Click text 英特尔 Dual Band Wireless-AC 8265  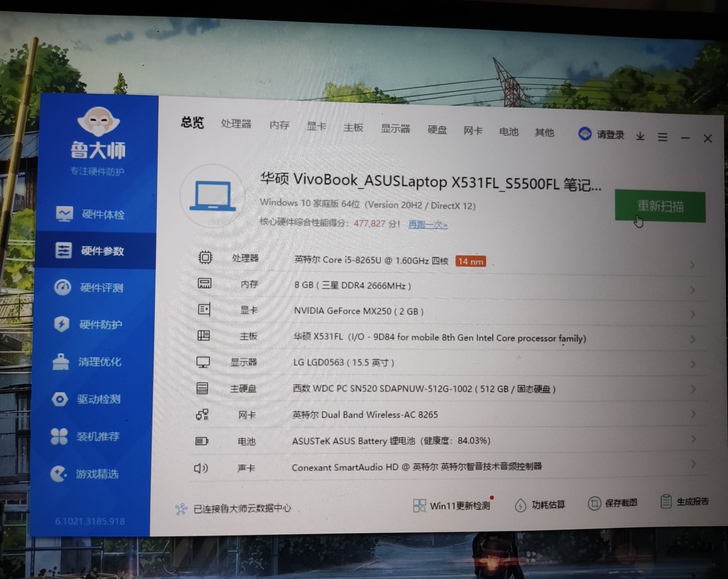coord(365,414)
